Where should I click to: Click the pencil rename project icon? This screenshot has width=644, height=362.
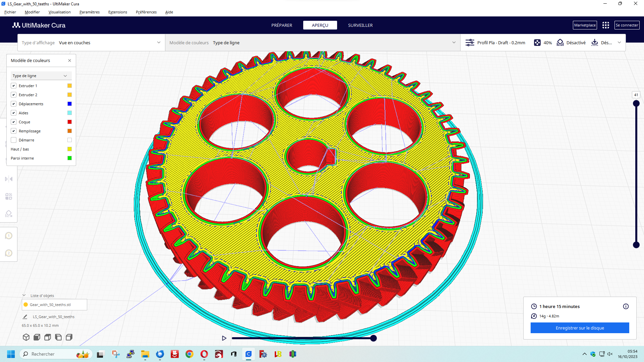point(25,317)
